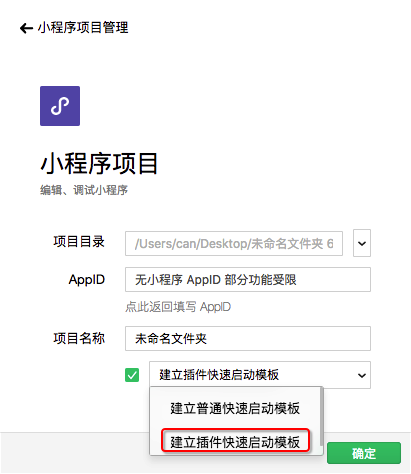The image size is (411, 474).
Task: Expand the template type combo box
Action: [260, 375]
